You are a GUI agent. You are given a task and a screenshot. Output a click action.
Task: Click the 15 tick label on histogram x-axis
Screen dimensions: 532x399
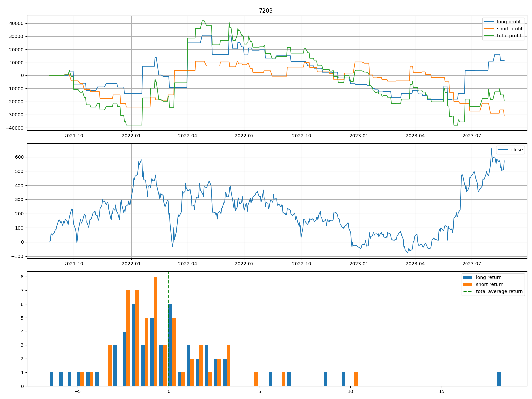click(441, 392)
